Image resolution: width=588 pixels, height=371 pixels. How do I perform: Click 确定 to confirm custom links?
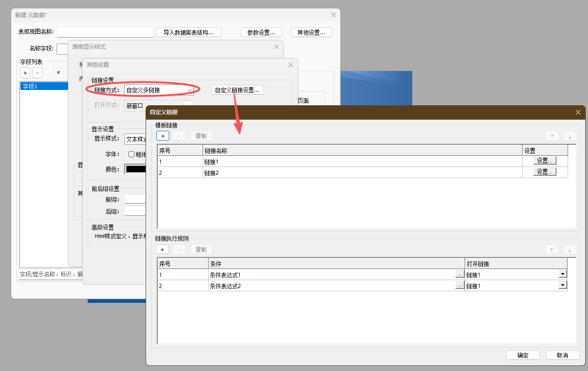click(x=523, y=355)
